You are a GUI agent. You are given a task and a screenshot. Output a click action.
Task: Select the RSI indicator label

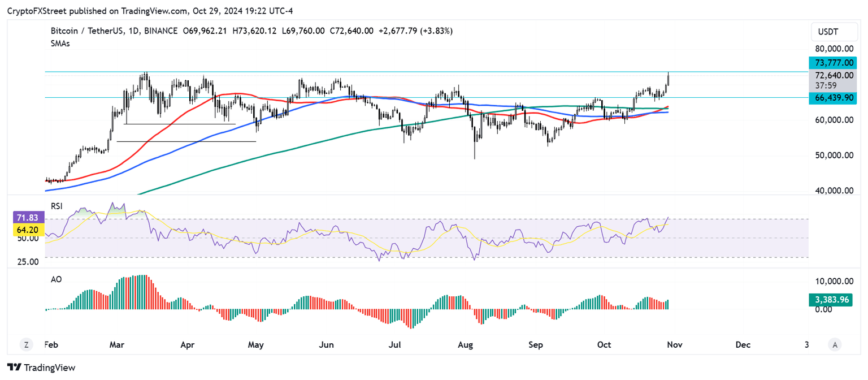click(56, 206)
